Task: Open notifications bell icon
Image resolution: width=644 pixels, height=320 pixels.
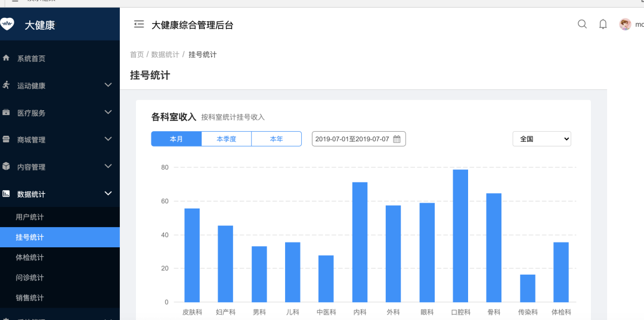Action: [x=603, y=24]
